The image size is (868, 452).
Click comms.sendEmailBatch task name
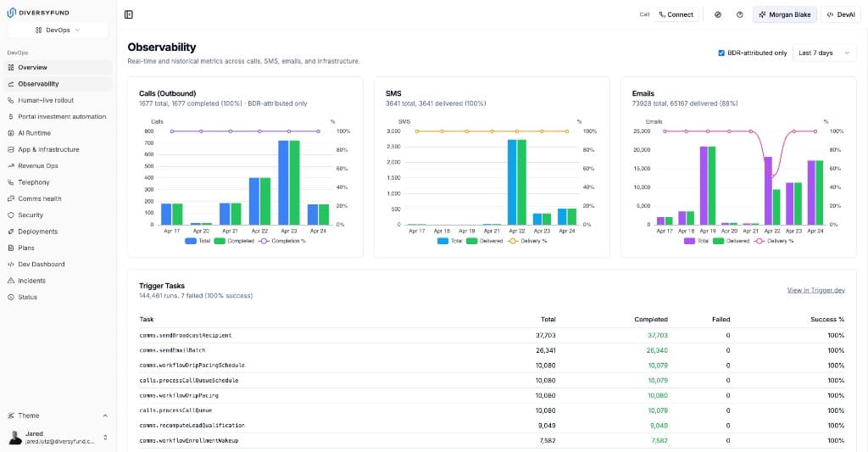tap(172, 350)
